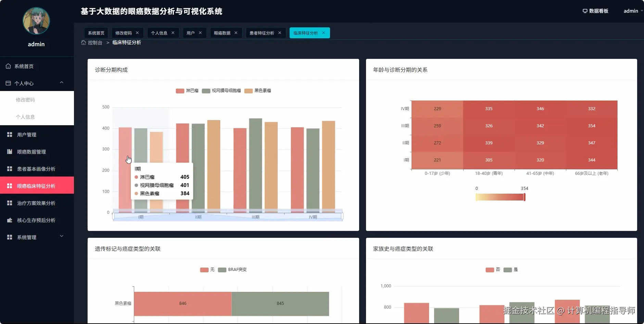The width and height of the screenshot is (644, 324).
Task: Close the 修改密码 tab
Action: (137, 33)
